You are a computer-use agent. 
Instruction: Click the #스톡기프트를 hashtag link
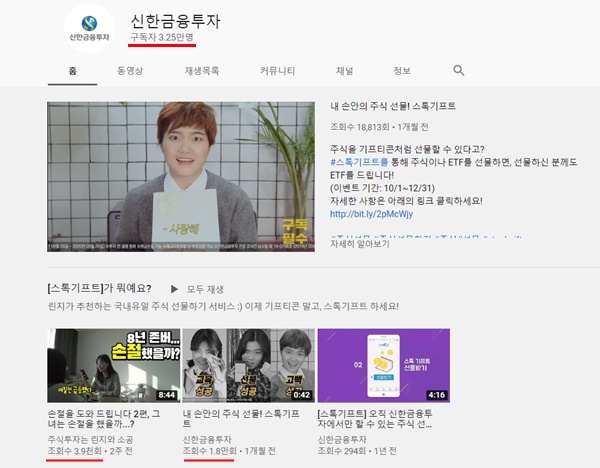pos(359,162)
